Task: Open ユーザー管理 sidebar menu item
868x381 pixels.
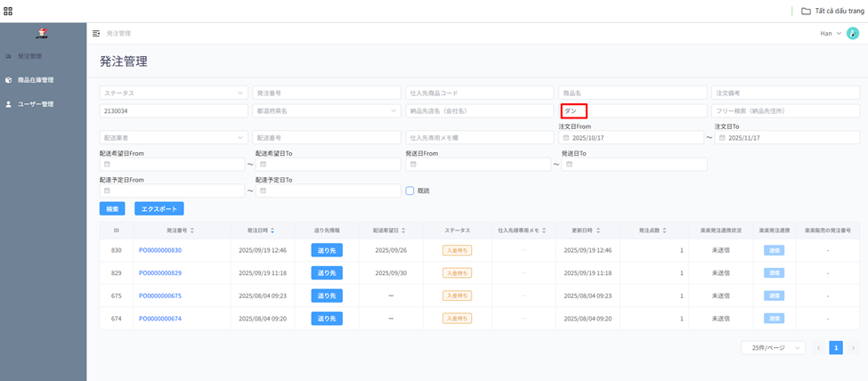Action: click(36, 104)
